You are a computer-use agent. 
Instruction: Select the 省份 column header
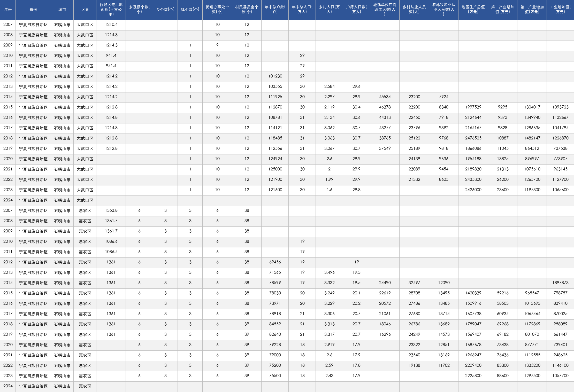33,10
